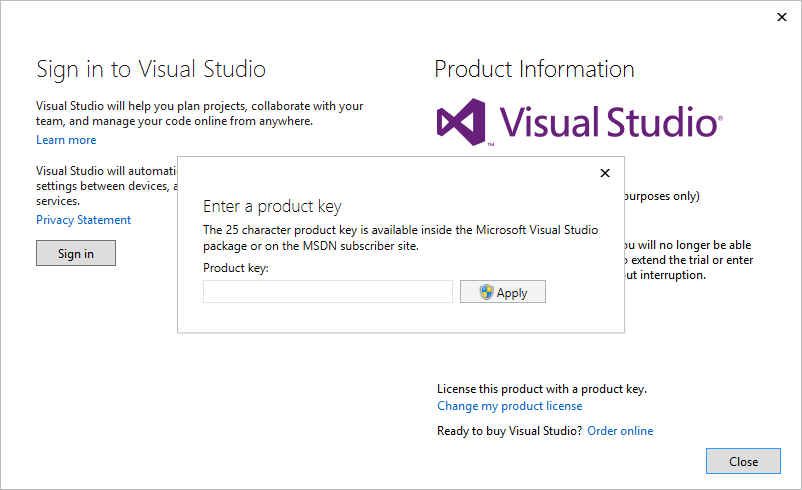This screenshot has width=802, height=490.
Task: Click the Sign in to Visual Studio heading
Action: 151,70
